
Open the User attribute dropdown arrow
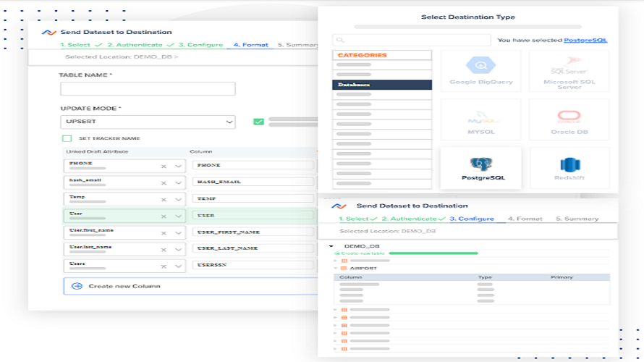178,216
